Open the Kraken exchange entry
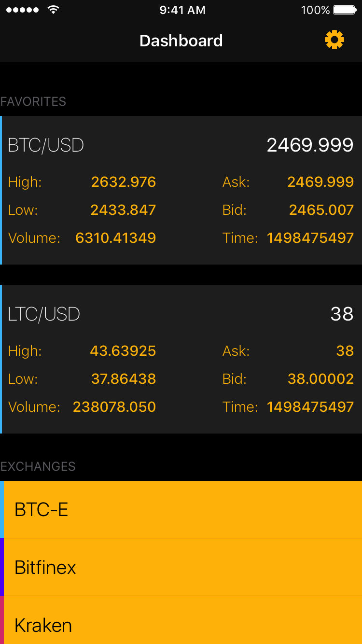 (x=181, y=623)
